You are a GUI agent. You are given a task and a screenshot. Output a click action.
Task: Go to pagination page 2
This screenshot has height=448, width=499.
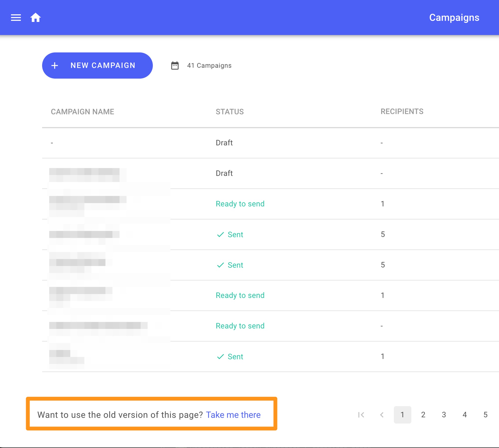423,415
